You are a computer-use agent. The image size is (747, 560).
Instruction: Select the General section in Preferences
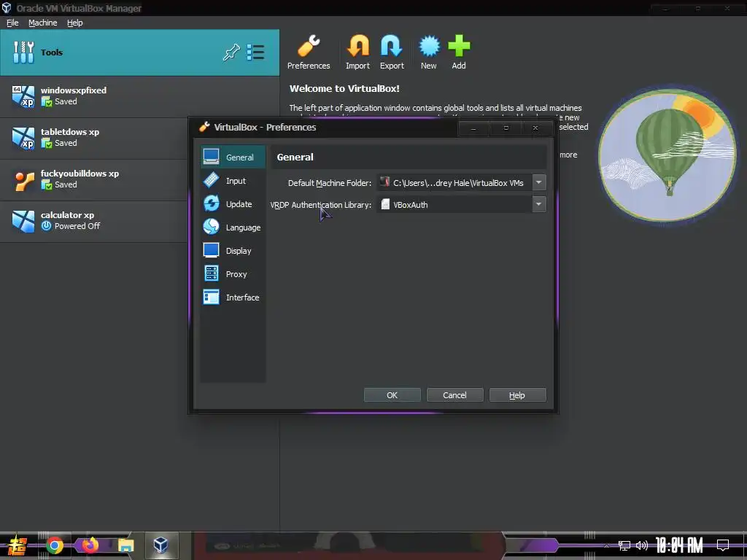coord(233,157)
